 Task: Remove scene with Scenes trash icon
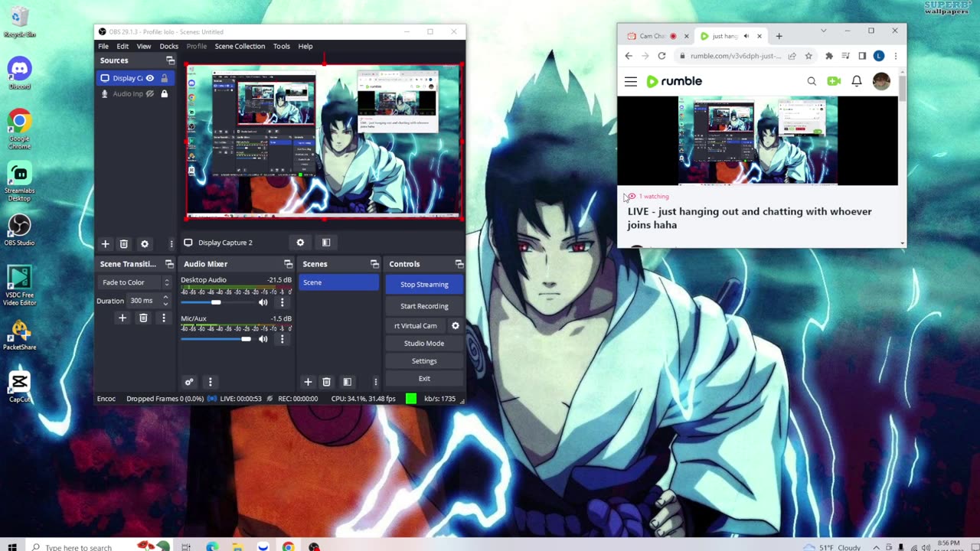coord(326,382)
